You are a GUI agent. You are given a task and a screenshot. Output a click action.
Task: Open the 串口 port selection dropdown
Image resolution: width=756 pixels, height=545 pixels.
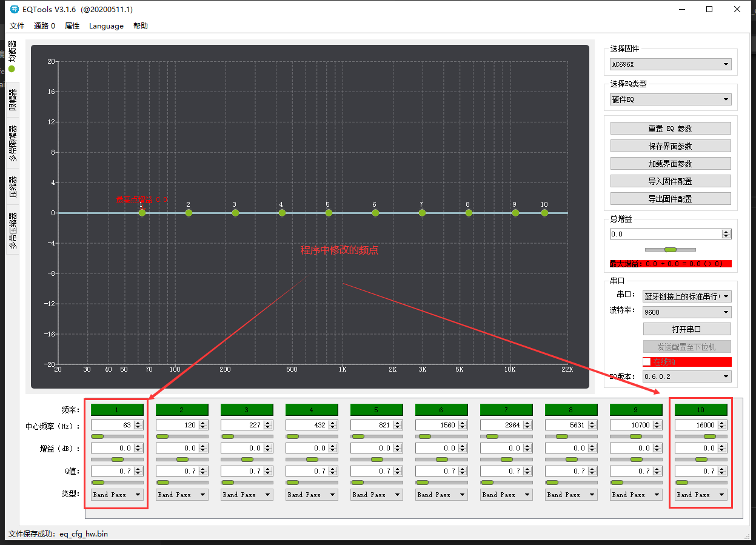coord(687,296)
